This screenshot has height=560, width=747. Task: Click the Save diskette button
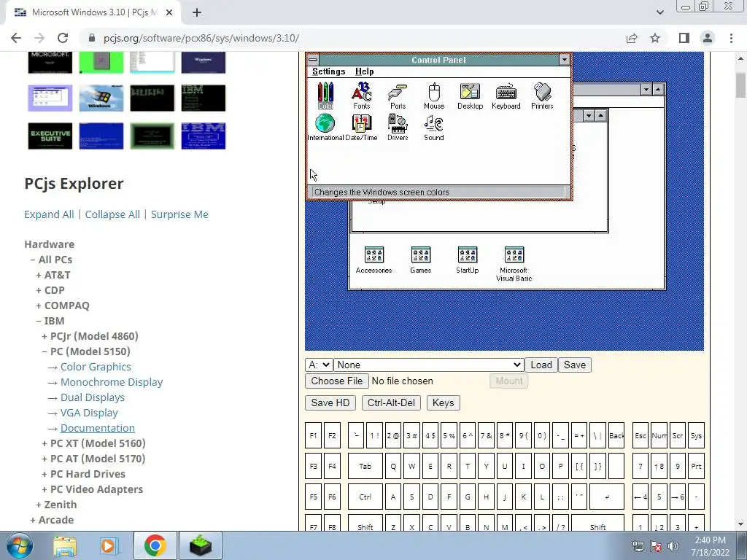[x=575, y=365]
